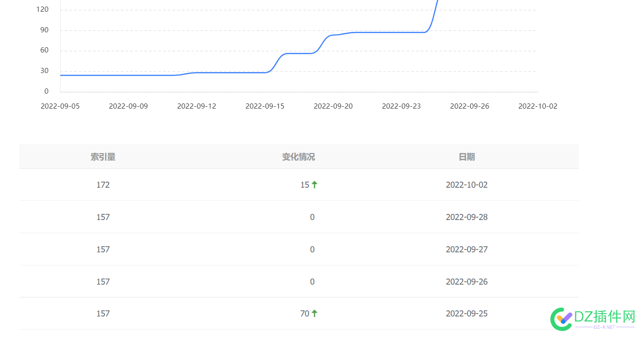Click the 日期 column header
The height and width of the screenshot is (338, 644).
coord(466,157)
